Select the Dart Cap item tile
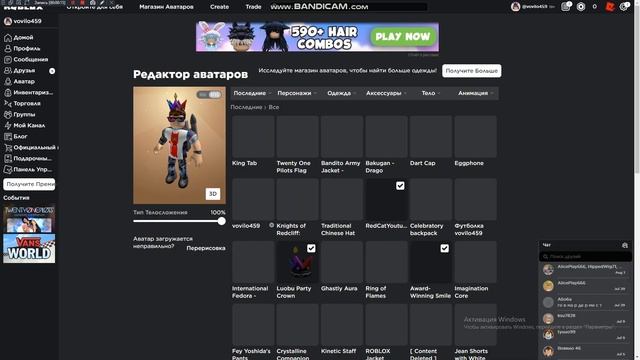This screenshot has width=640, height=360. click(431, 136)
